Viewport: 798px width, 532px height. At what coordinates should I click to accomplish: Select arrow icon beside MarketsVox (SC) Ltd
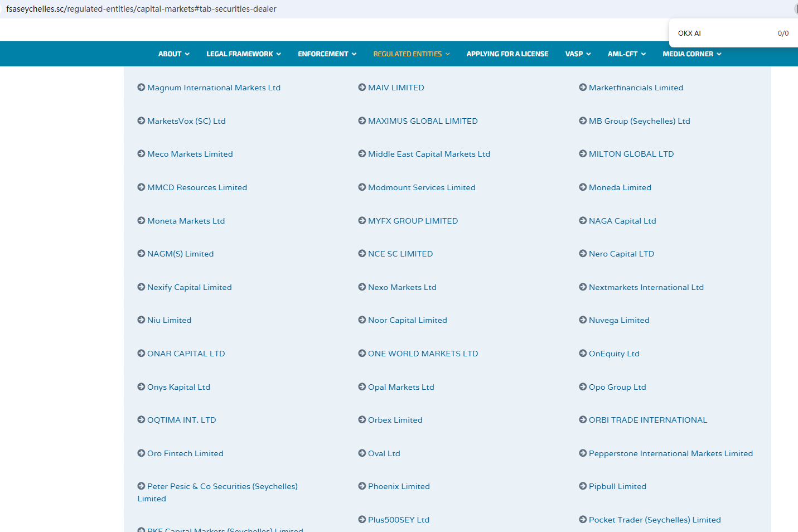click(141, 121)
